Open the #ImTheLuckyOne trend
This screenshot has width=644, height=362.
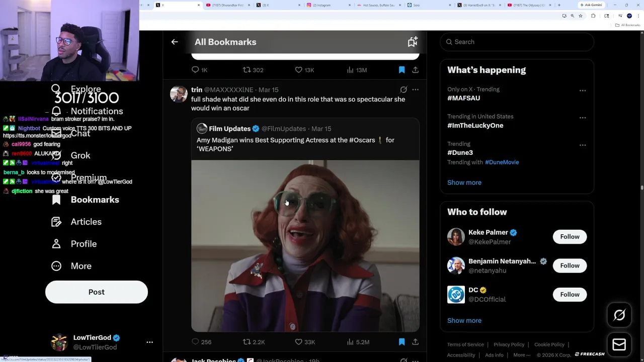[x=475, y=125]
